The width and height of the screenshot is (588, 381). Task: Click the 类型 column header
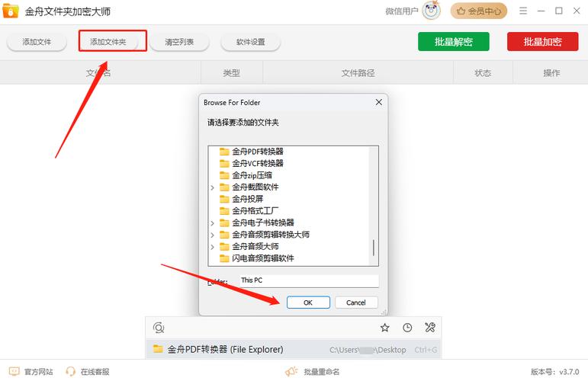[x=231, y=72]
